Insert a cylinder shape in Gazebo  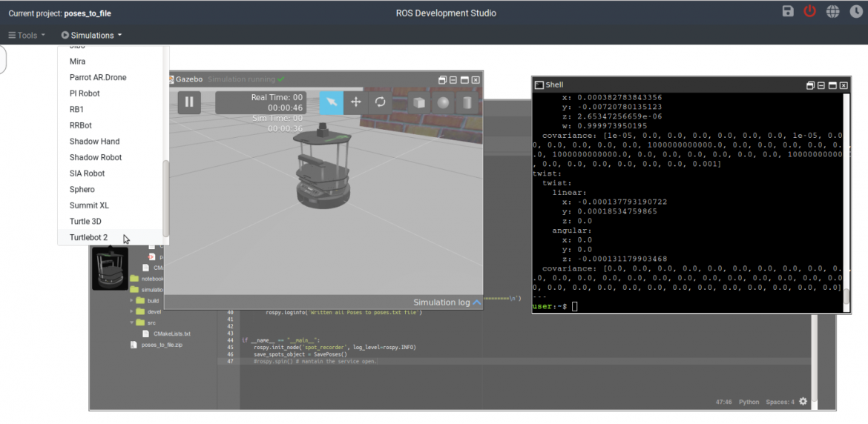pos(467,103)
